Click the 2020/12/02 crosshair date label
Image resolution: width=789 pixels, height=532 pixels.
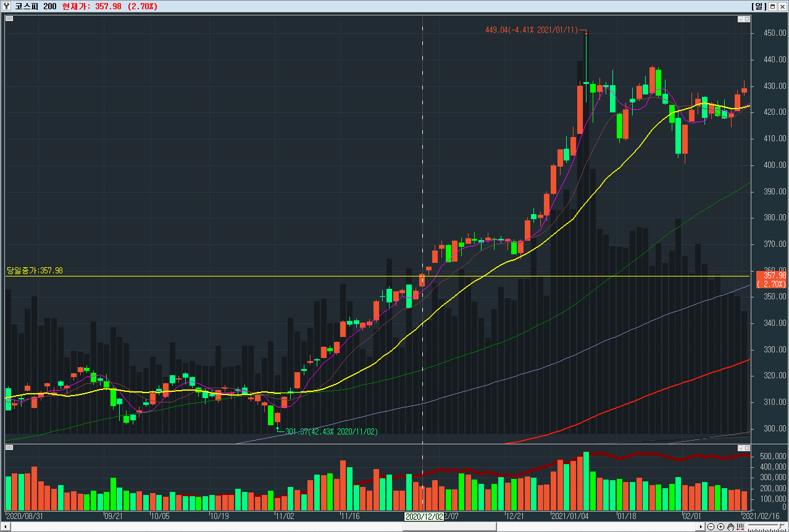[424, 516]
